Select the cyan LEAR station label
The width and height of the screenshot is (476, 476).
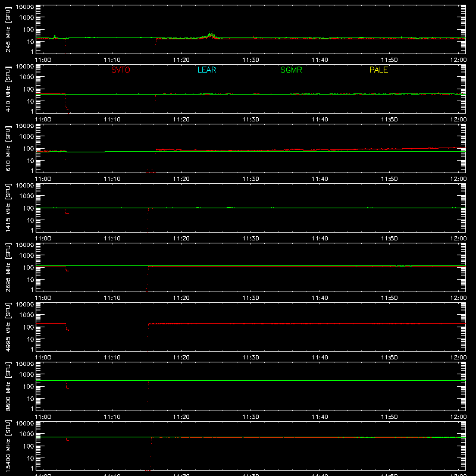pyautogui.click(x=206, y=70)
